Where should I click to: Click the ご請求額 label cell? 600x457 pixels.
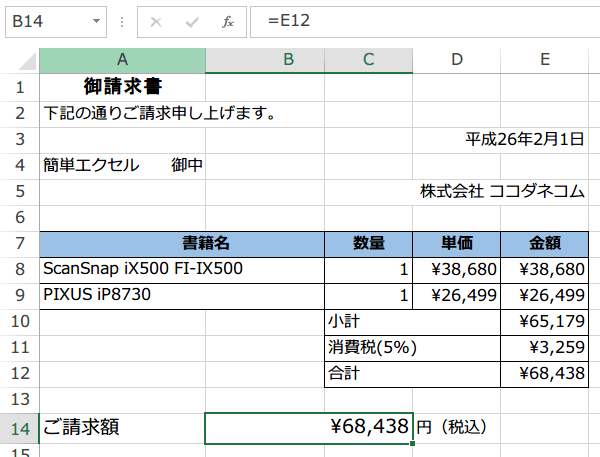122,428
